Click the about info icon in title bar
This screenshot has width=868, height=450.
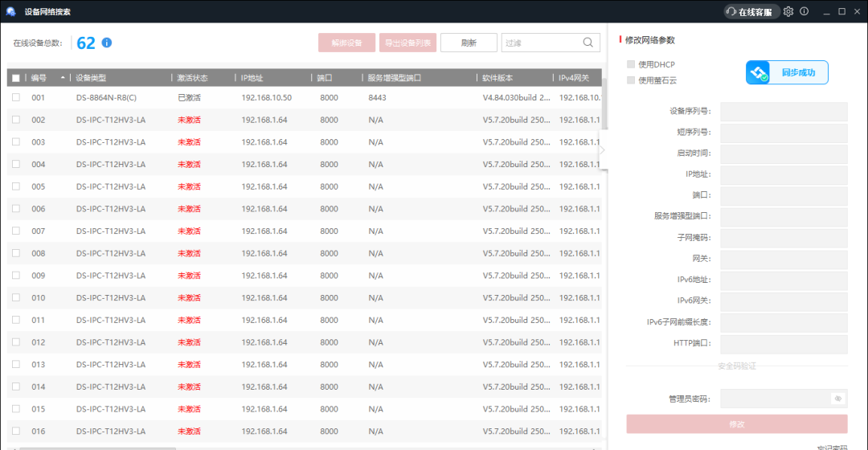[x=804, y=11]
